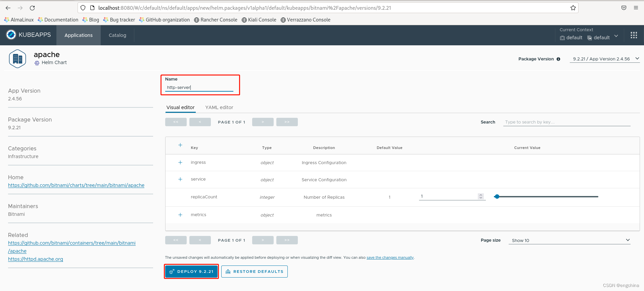Open the Pocket save icon
Screen dimensions: 644x291
pyautogui.click(x=624, y=8)
